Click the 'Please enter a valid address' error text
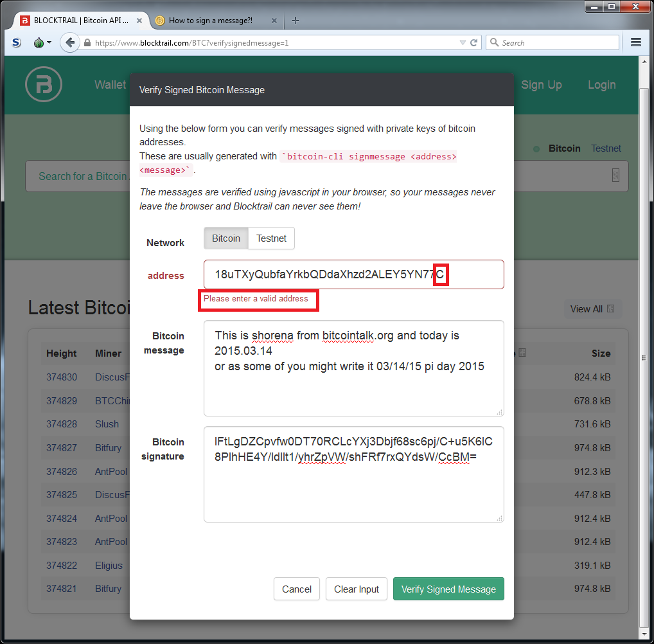This screenshot has height=644, width=654. click(256, 298)
